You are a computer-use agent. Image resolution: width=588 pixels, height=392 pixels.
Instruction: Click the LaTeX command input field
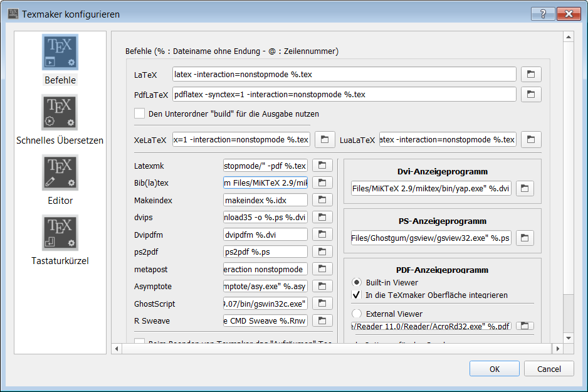(x=344, y=74)
